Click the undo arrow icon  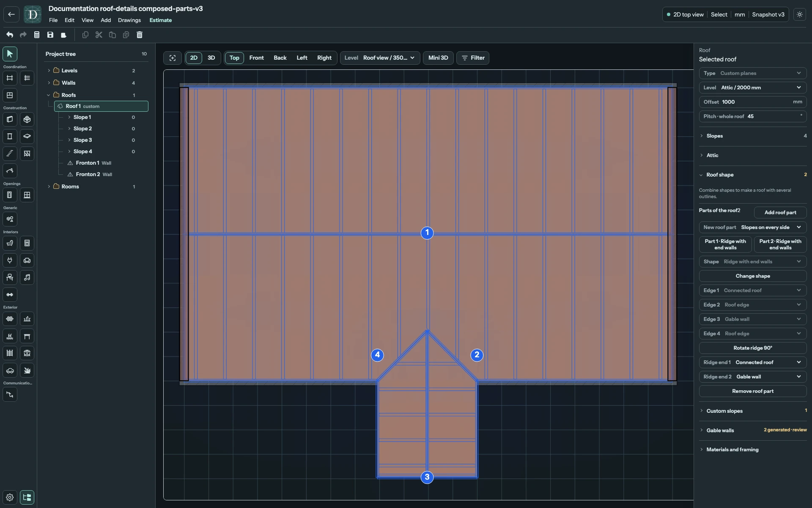click(10, 35)
